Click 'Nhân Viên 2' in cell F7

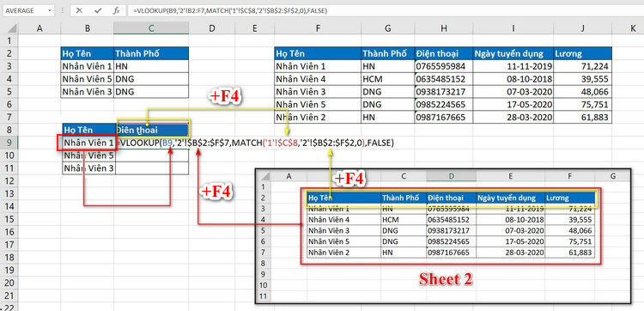[318, 117]
